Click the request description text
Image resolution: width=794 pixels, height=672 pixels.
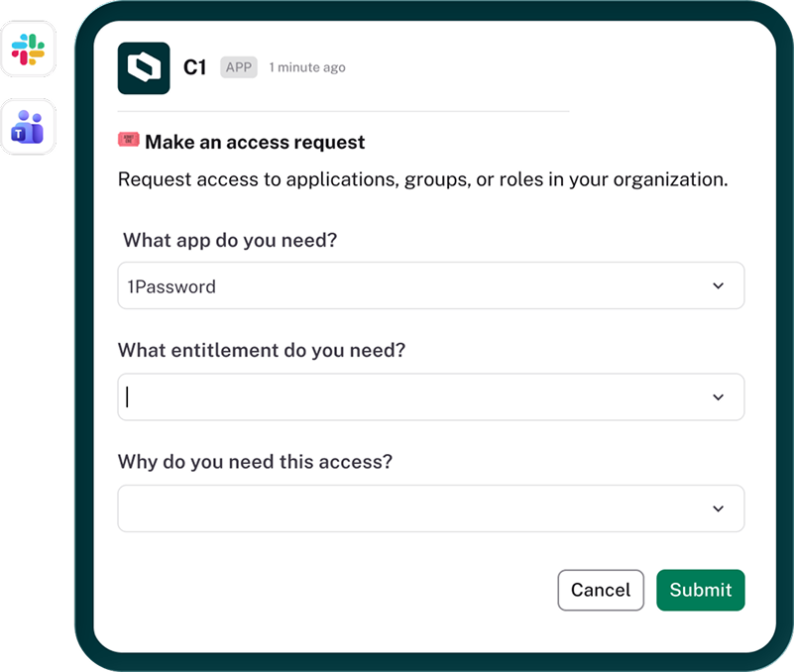click(x=423, y=179)
